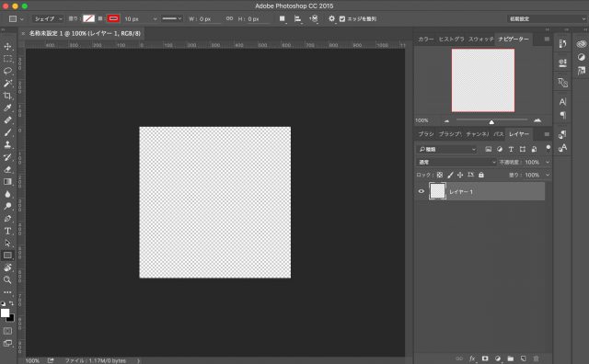
Task: Change the screen mode
Action: click(7, 343)
